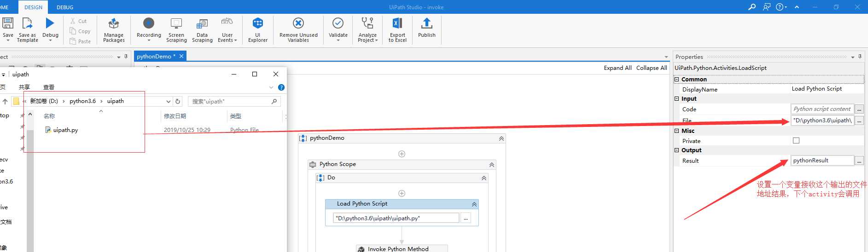Close the pythonDemo tab
The height and width of the screenshot is (252, 868).
tap(181, 56)
